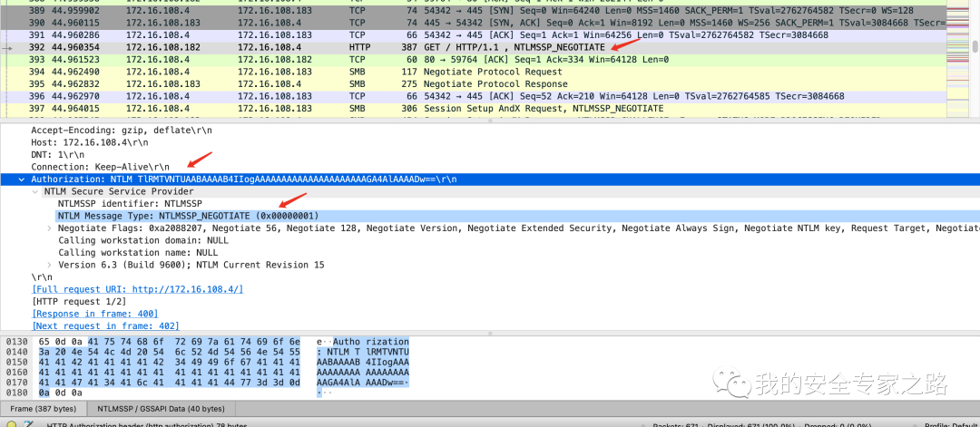This screenshot has width=980, height=427.
Task: Click hex offset row 0150
Action: tap(15, 363)
